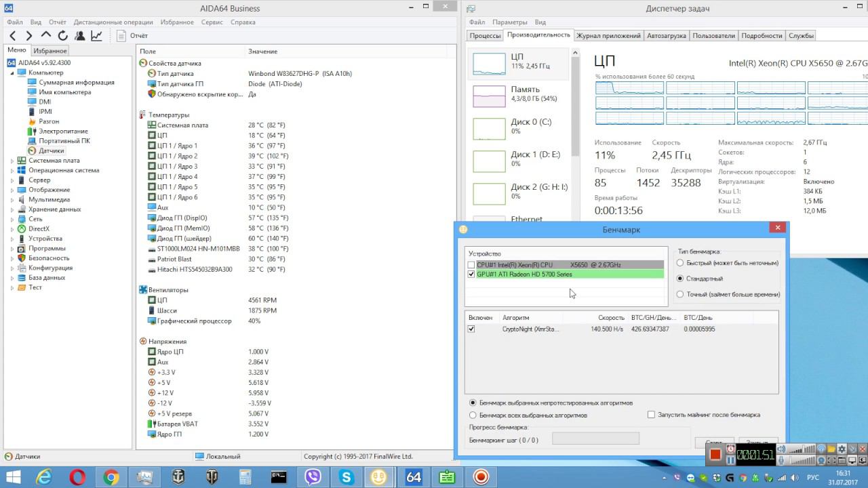Go up one level in AIDA64 toolbar
The image size is (868, 488).
click(x=46, y=35)
